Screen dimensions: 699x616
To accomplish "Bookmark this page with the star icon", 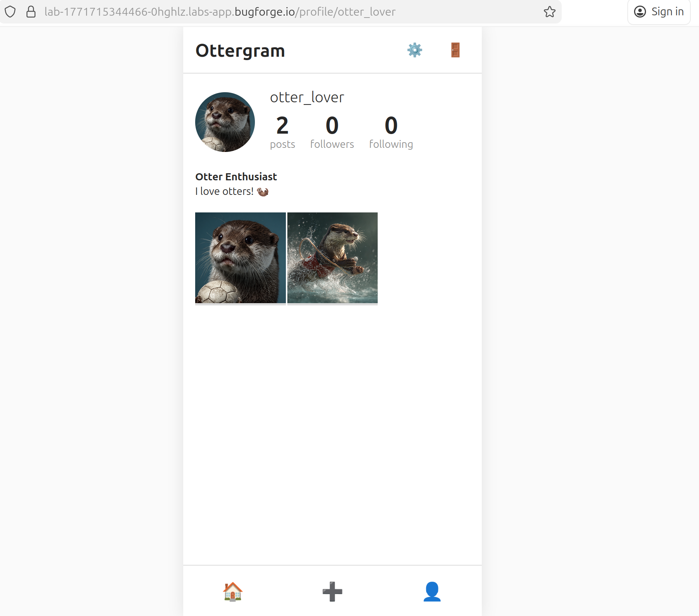I will 549,12.
